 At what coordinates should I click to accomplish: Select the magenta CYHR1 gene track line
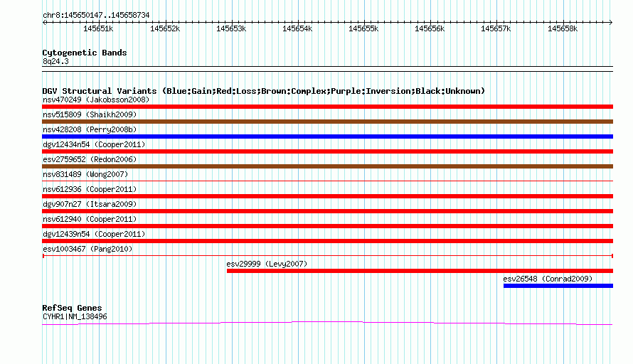pos(327,323)
